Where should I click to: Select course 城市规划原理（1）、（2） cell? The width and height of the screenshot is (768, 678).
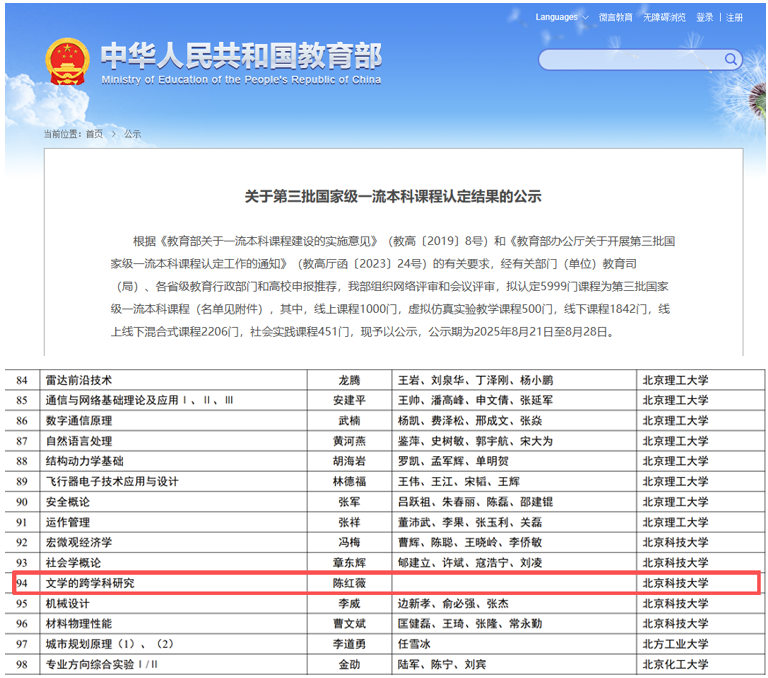(110, 644)
